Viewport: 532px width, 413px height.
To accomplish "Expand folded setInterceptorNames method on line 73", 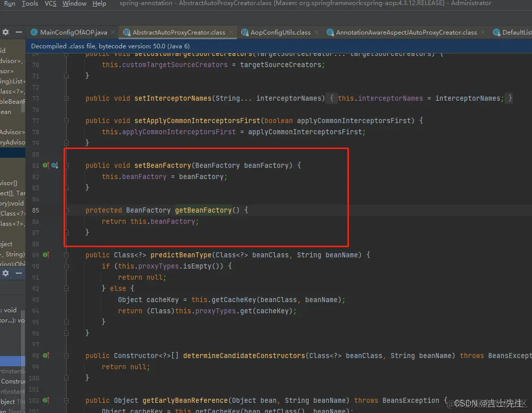I will 67,98.
